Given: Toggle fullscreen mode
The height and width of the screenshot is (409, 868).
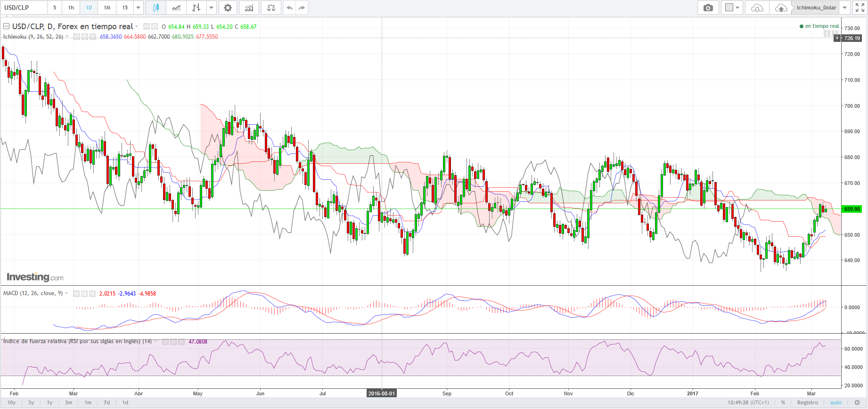Looking at the screenshot, I should [x=860, y=8].
